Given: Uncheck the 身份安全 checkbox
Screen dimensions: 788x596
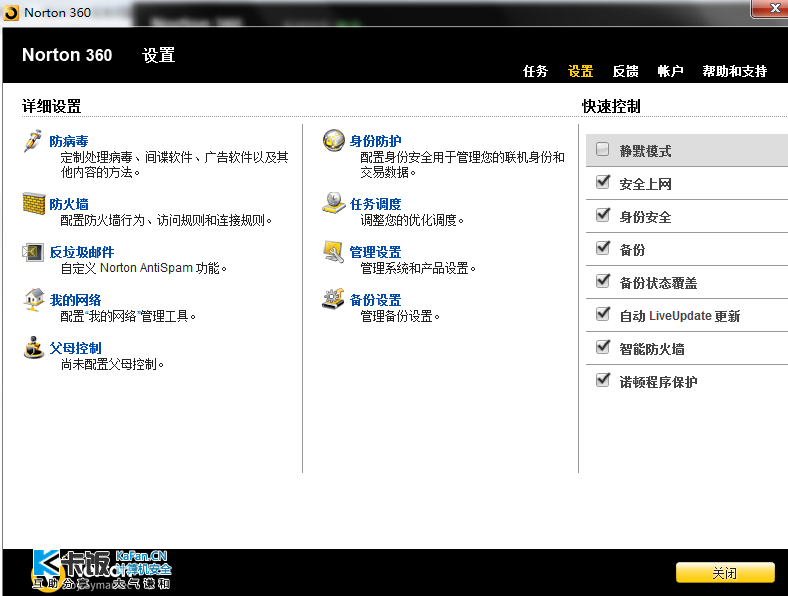Looking at the screenshot, I should (x=603, y=215).
